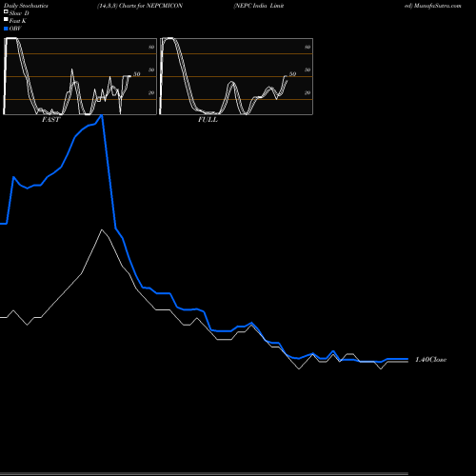Click the 20 level label in FULL chart
Viewport: 476px width, 476px height.
pyautogui.click(x=307, y=92)
